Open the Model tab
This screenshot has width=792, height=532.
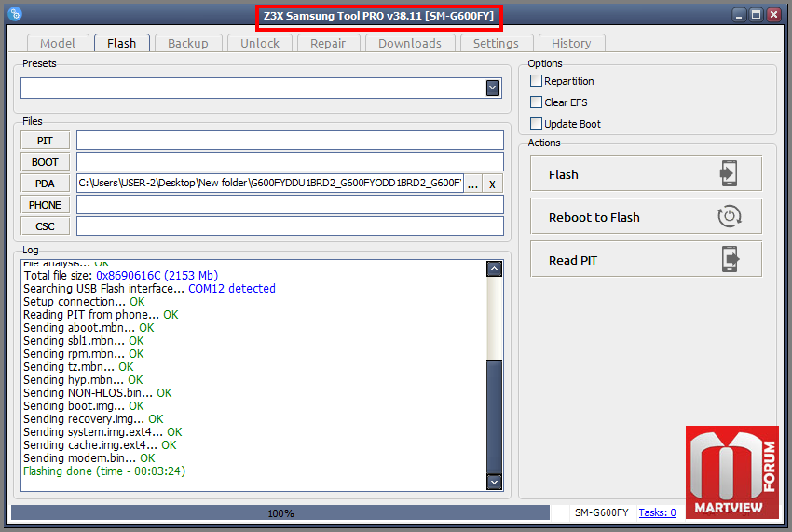point(58,44)
